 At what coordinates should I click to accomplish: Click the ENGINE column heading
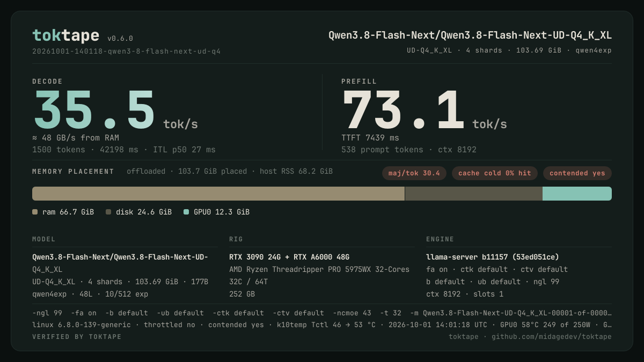click(x=440, y=239)
